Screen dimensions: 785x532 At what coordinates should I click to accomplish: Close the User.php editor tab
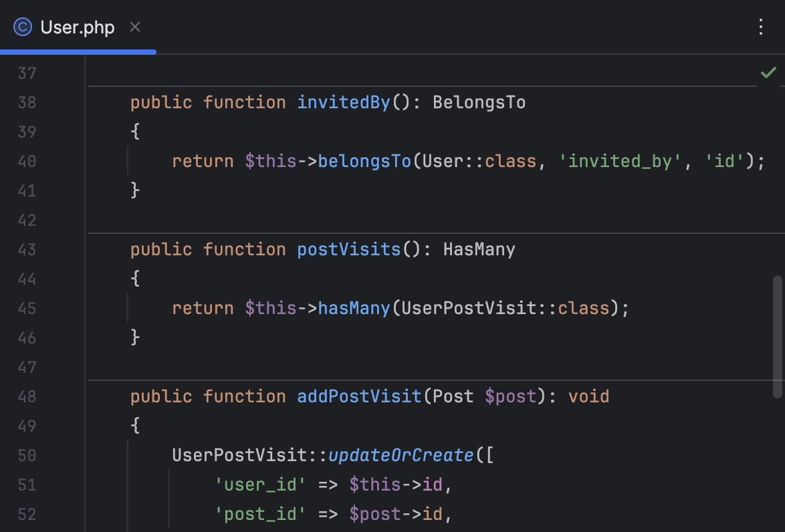[135, 27]
